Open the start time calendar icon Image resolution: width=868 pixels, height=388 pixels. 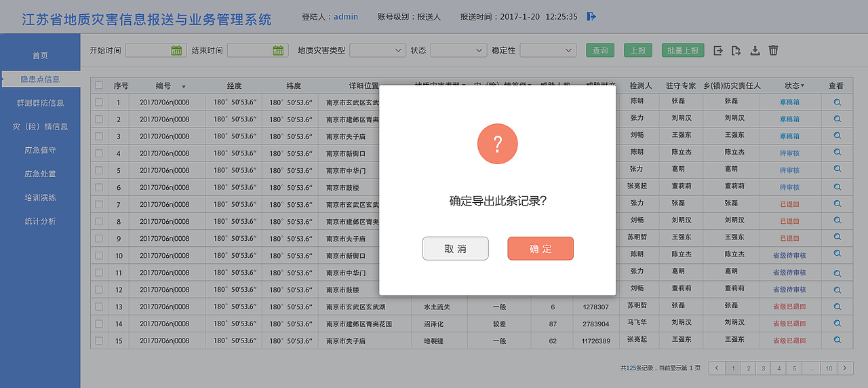(176, 50)
